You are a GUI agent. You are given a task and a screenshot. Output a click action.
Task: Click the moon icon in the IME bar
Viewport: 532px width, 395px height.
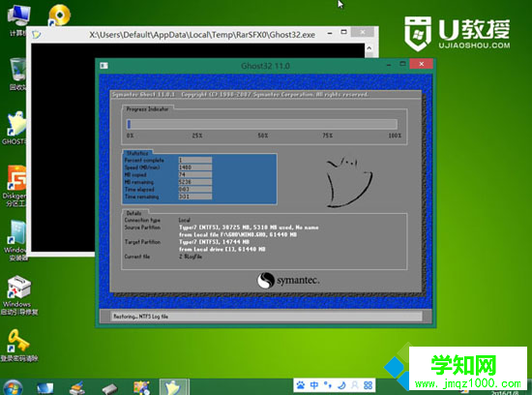341,385
